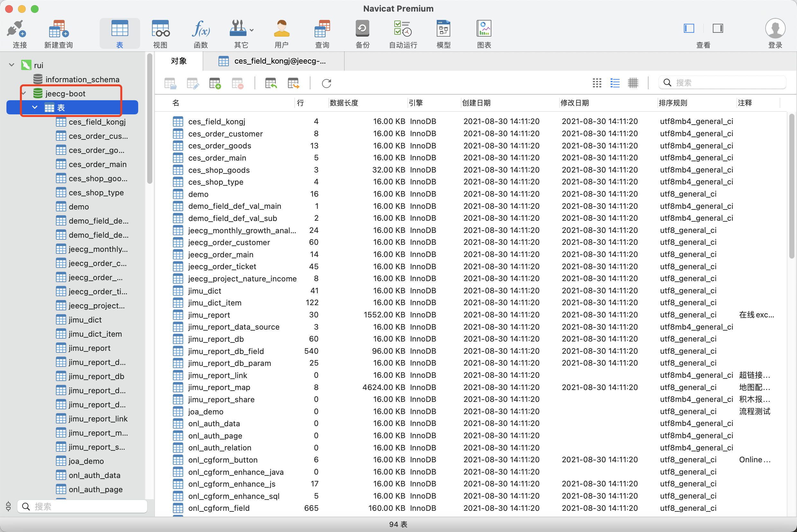The image size is (797, 532).
Task: Collapse the jeecg-boot database node
Action: click(24, 93)
